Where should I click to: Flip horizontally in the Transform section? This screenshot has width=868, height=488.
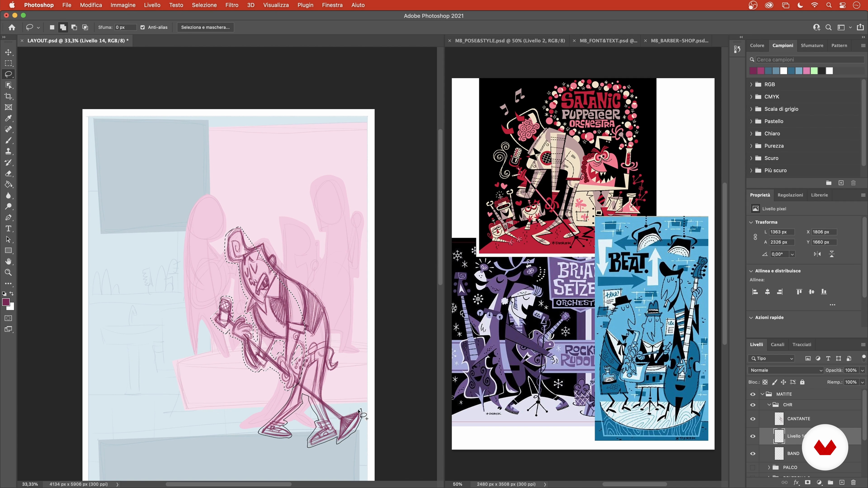click(x=817, y=254)
